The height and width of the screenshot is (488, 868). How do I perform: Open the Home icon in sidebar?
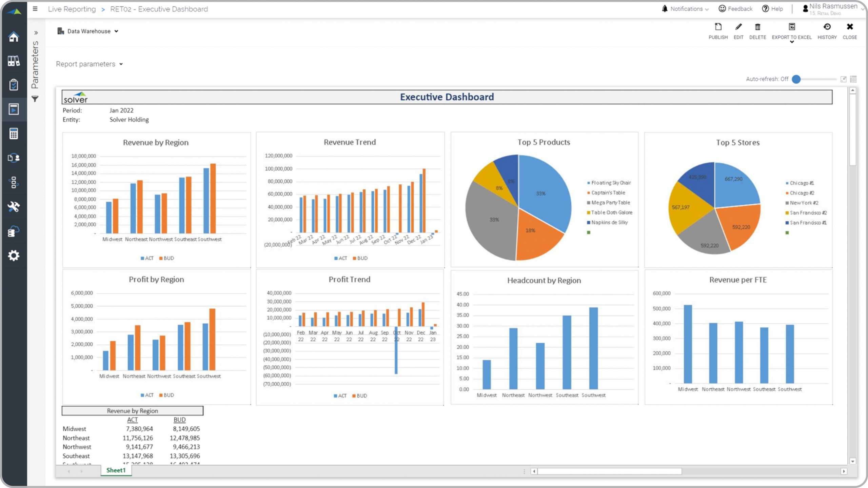[14, 37]
